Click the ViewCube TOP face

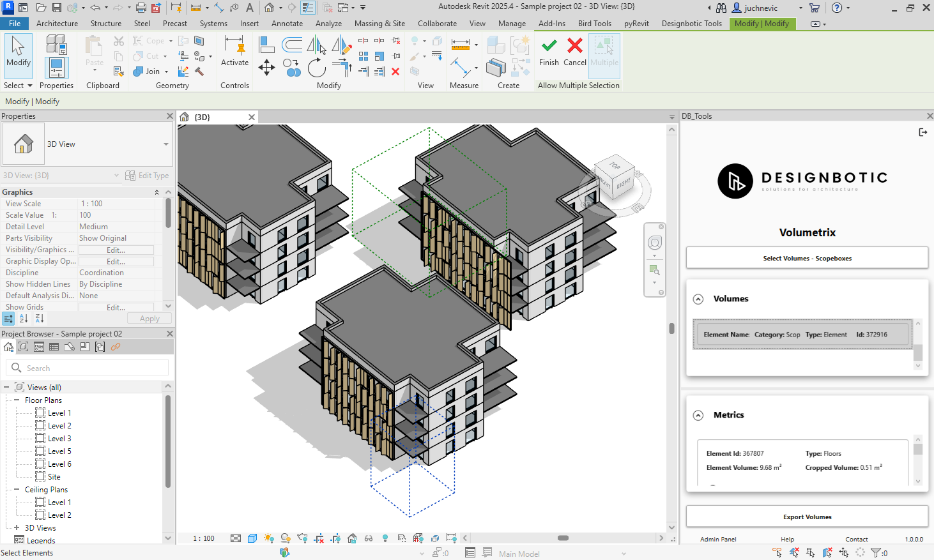pyautogui.click(x=615, y=166)
